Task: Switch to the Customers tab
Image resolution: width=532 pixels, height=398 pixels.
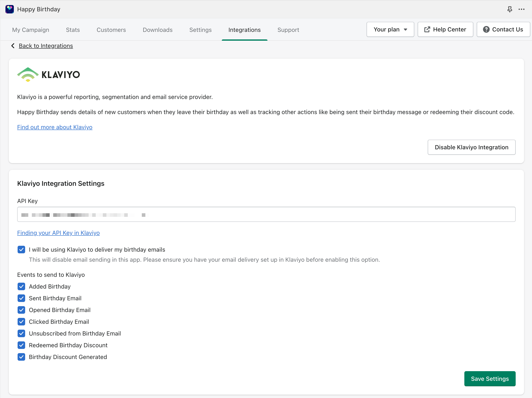Action: [x=111, y=30]
